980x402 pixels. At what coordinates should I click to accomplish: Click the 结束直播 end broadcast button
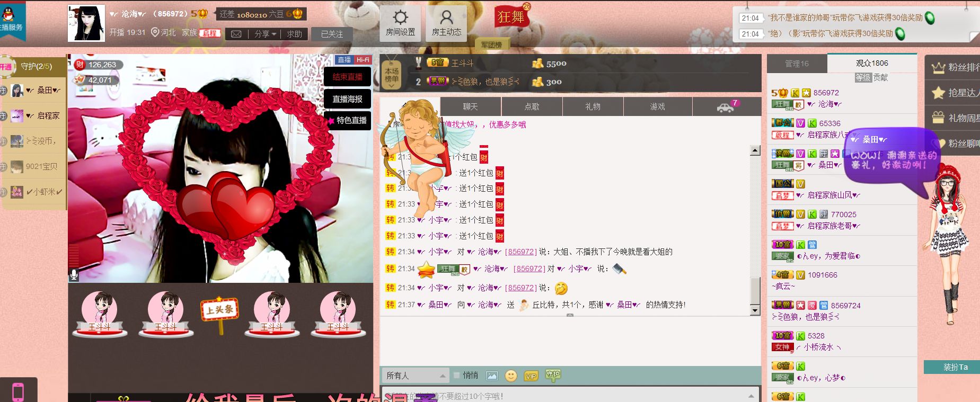click(x=347, y=77)
